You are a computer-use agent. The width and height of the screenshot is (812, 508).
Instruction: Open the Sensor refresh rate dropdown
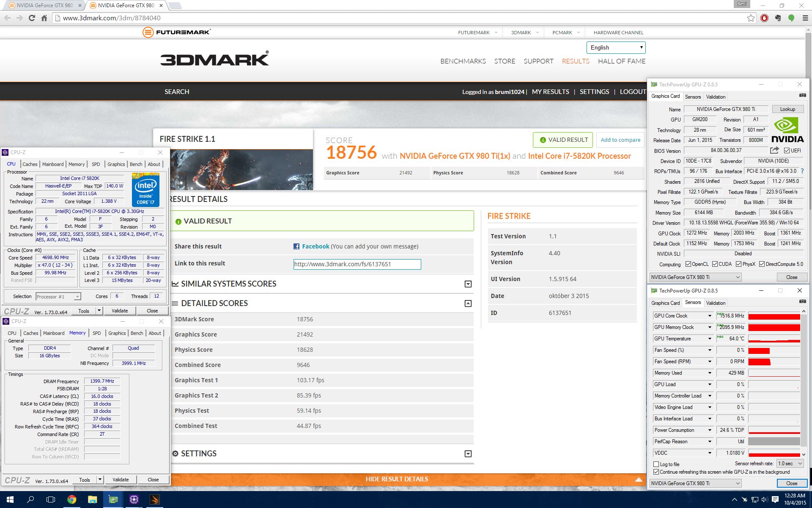[x=790, y=464]
